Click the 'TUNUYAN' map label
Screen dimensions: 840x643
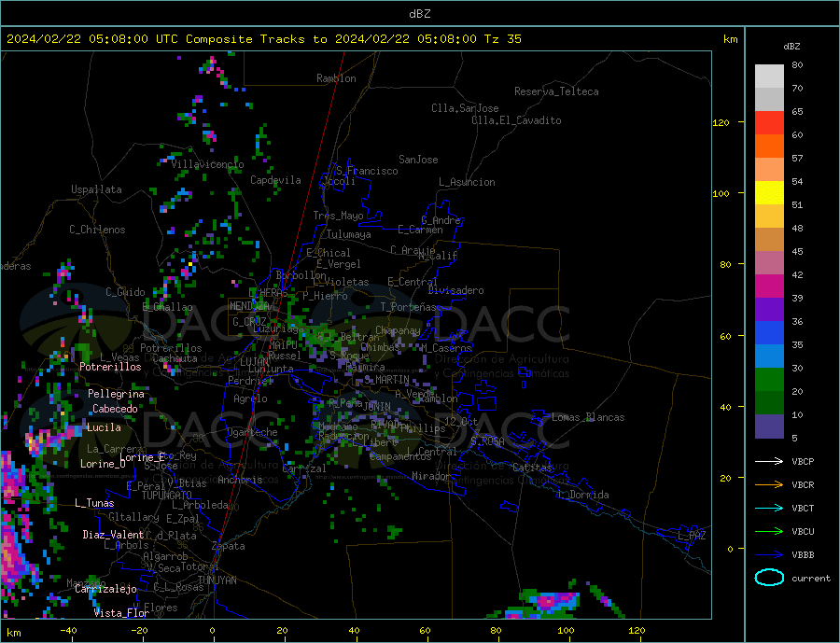tap(217, 580)
